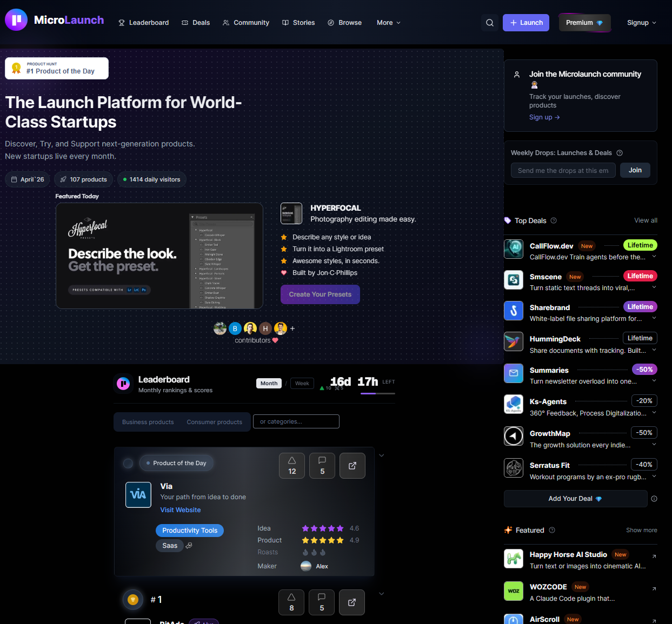672x624 pixels.
Task: Select the Consumer products filter
Action: click(x=214, y=421)
